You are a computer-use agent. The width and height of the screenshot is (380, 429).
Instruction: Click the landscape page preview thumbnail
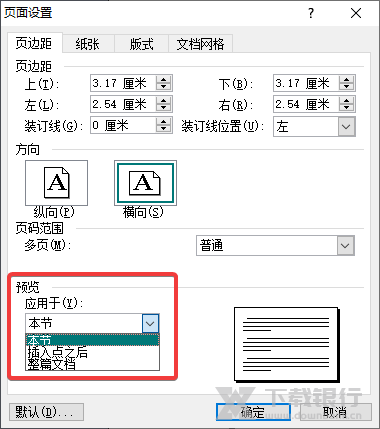(286, 344)
